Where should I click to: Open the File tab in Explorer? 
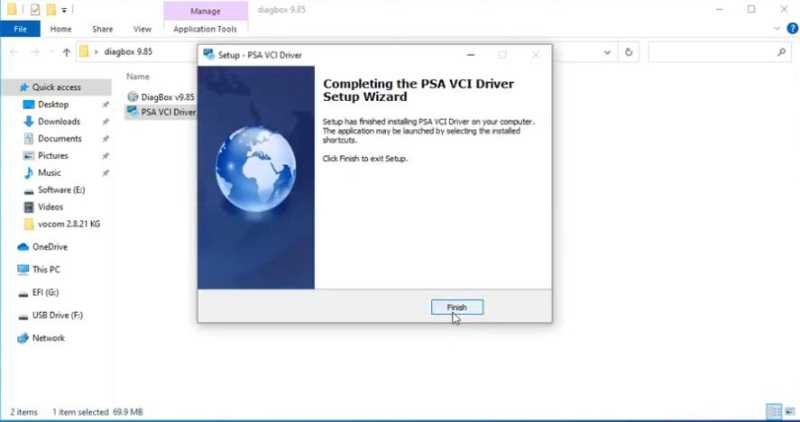pyautogui.click(x=20, y=29)
